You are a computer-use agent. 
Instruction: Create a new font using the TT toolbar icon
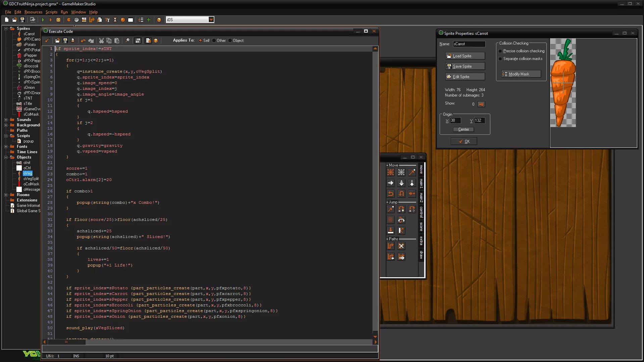[107, 20]
